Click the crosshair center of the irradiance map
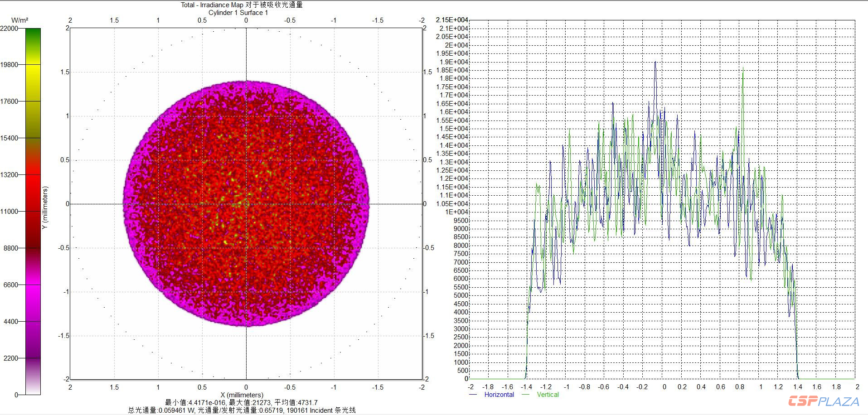This screenshot has width=868, height=415. coord(246,204)
